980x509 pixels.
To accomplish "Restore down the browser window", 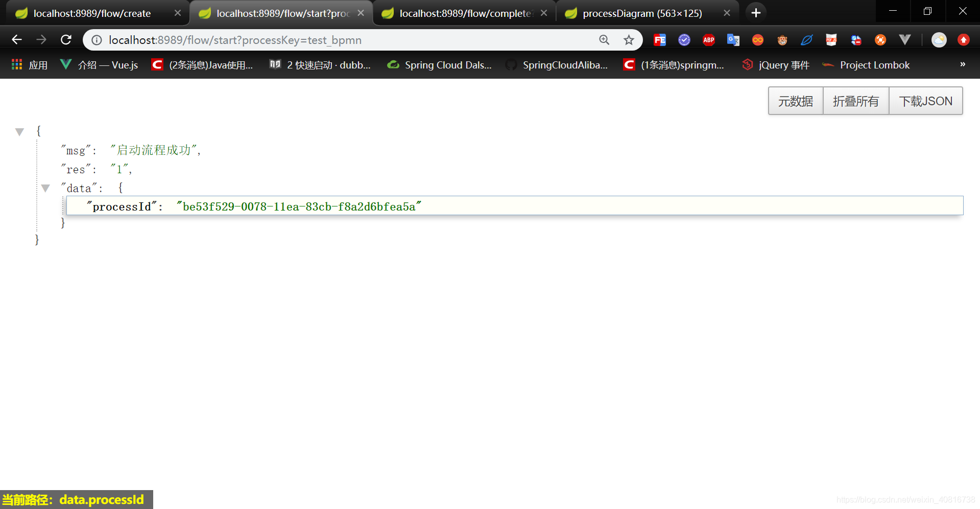I will click(928, 11).
